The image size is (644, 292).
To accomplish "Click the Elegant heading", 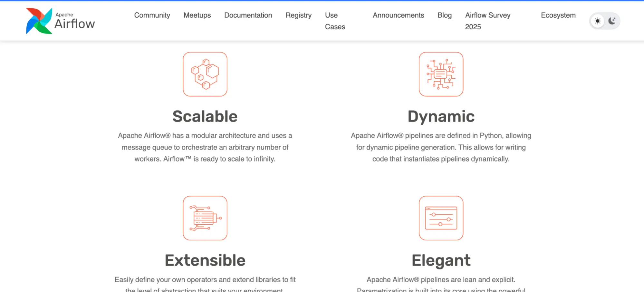I will 441,260.
